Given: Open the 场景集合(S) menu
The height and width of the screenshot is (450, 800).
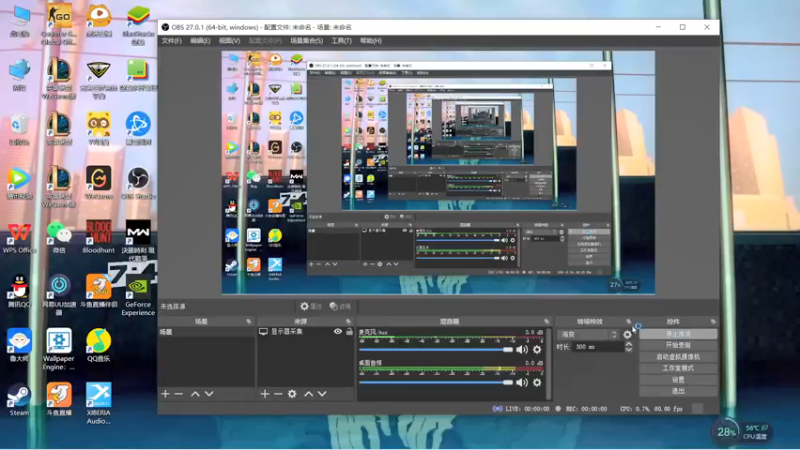Looking at the screenshot, I should tap(306, 41).
